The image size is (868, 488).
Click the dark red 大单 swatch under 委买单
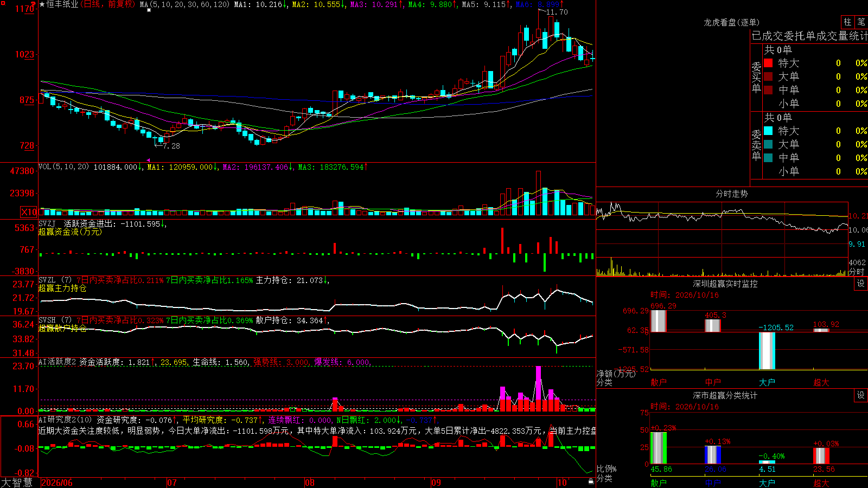[x=768, y=76]
